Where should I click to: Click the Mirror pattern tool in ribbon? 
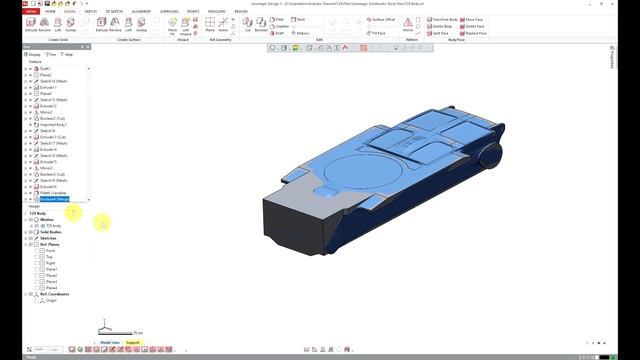click(408, 24)
